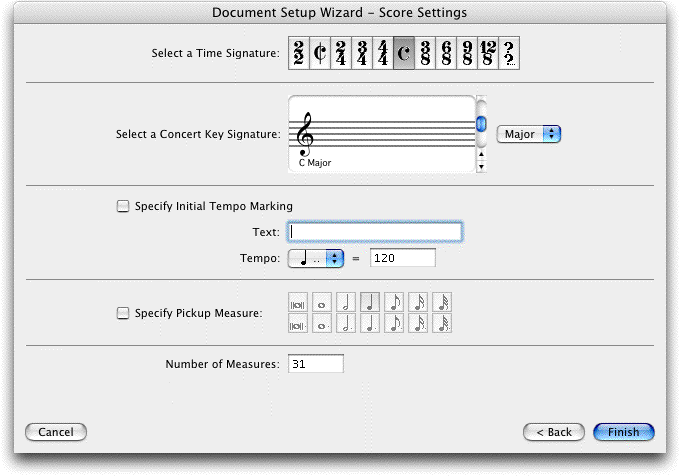Click the key signature scroll up arrow
This screenshot has height=476, width=680.
481,154
